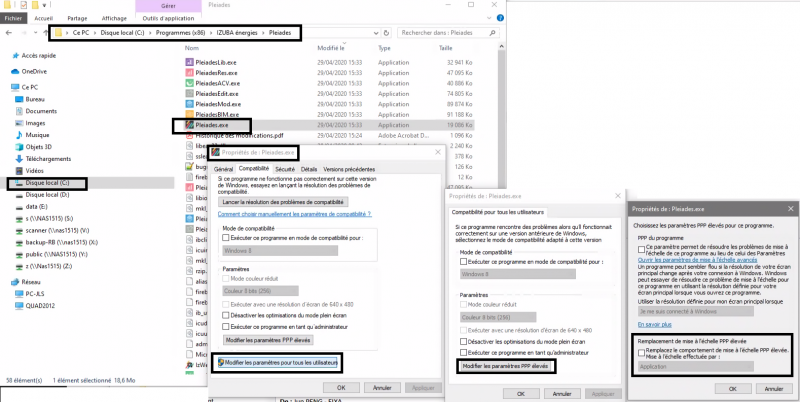Open the QUAD2012 network computer icon
Viewport: 800px width, 402px height.
(19, 306)
